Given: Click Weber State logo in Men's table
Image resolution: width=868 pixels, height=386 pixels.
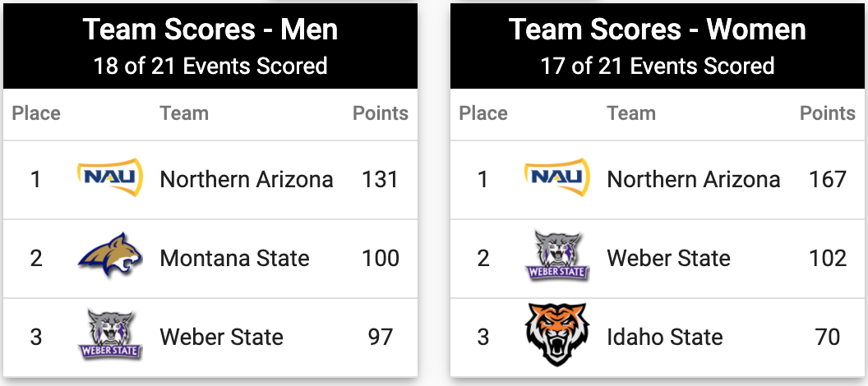Looking at the screenshot, I should 110,335.
